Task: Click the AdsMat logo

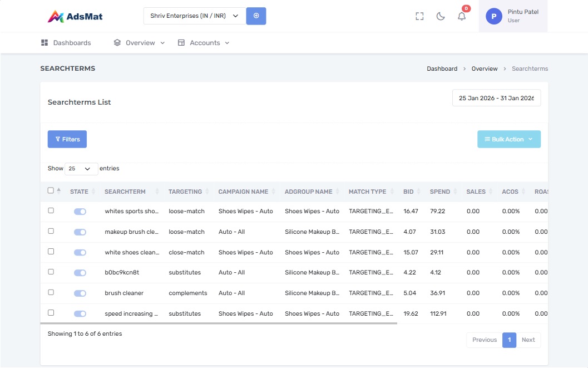Action: click(75, 17)
